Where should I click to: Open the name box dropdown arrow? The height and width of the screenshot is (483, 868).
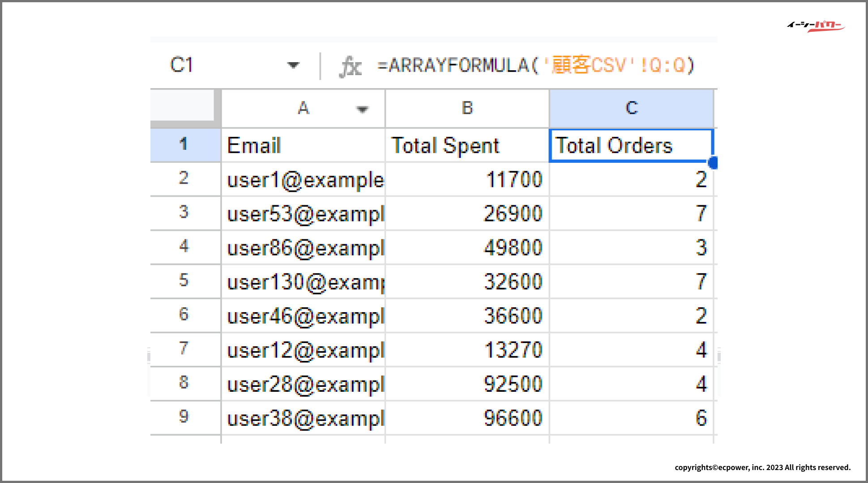(293, 65)
